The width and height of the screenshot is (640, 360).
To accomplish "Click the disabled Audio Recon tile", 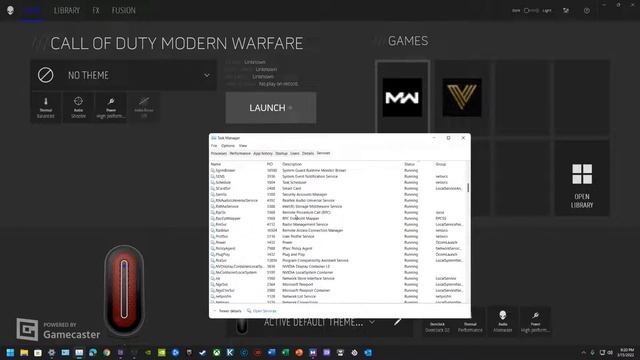I will pyautogui.click(x=144, y=108).
